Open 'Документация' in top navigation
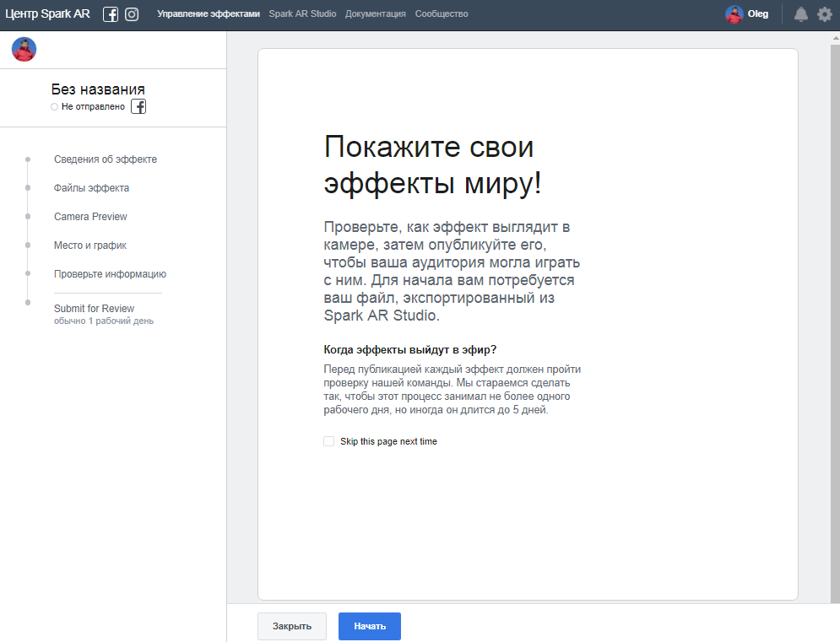 click(376, 14)
